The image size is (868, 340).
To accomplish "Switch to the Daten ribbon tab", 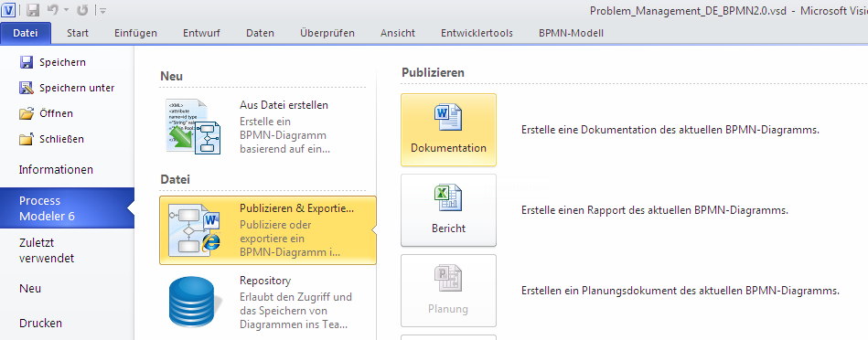I will pyautogui.click(x=260, y=33).
